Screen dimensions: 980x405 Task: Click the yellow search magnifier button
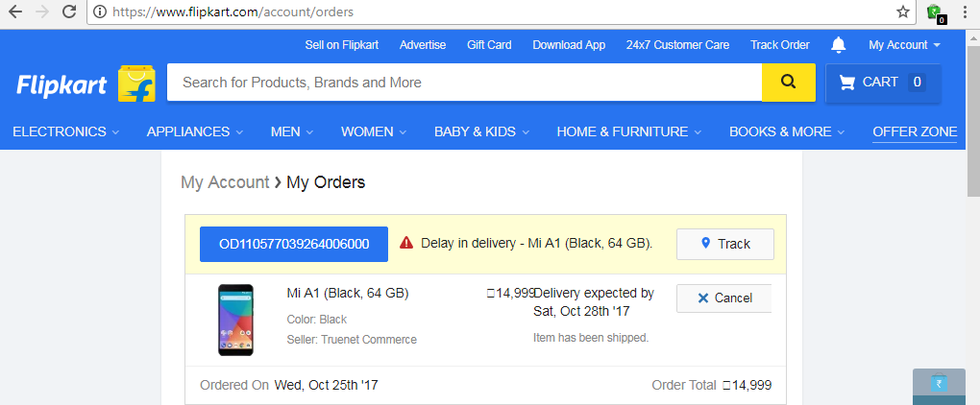click(x=789, y=83)
